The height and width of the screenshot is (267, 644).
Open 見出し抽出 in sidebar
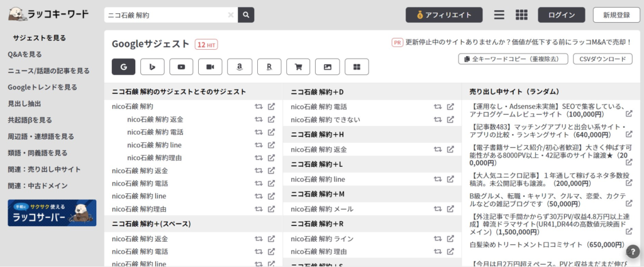point(25,104)
